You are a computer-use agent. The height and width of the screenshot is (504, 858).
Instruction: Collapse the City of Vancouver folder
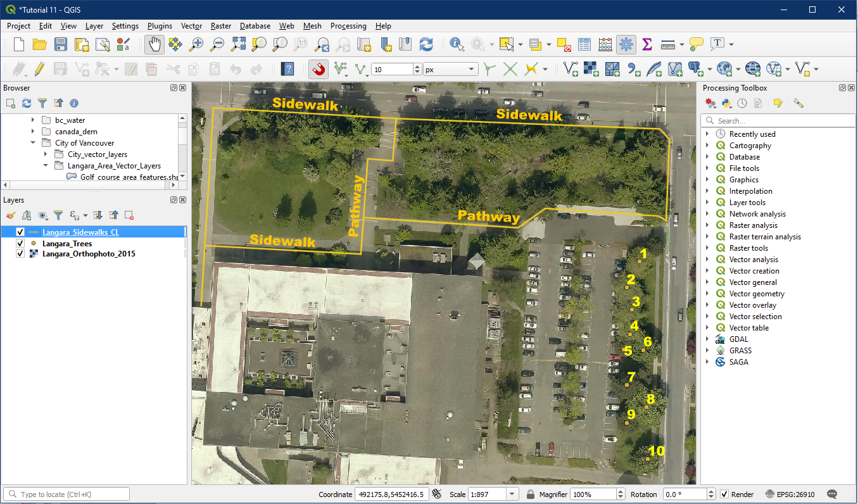(33, 143)
